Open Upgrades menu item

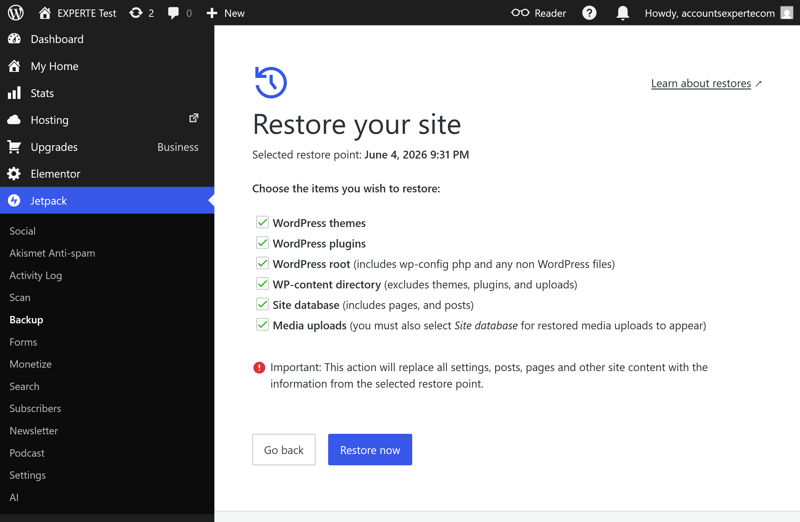107,147
